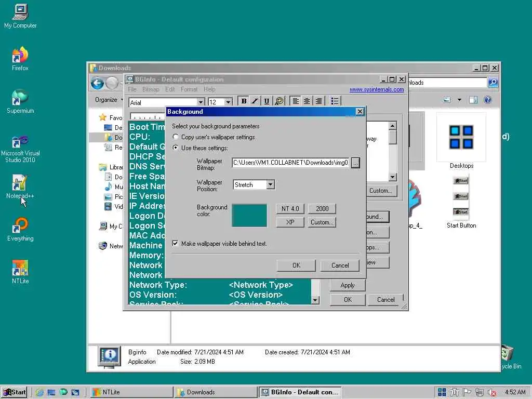Open Microsoft Visual Studio 2010 shortcut
This screenshot has height=399, width=532.
(x=20, y=149)
